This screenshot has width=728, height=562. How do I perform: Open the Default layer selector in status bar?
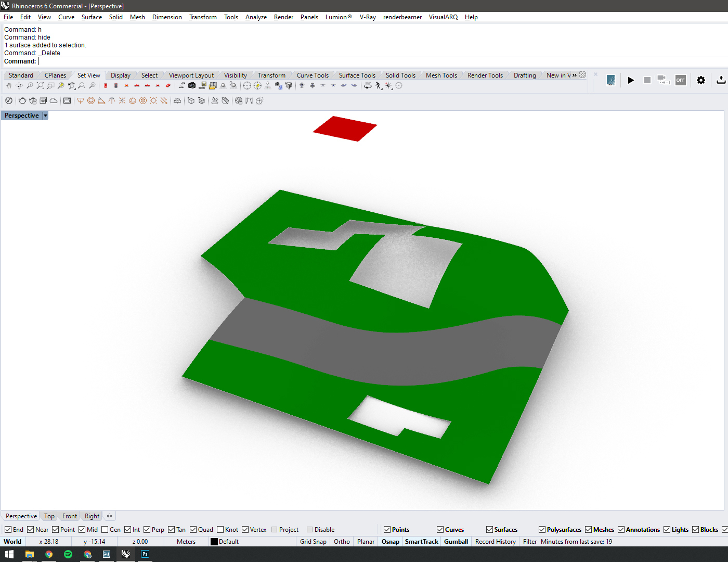tap(229, 542)
